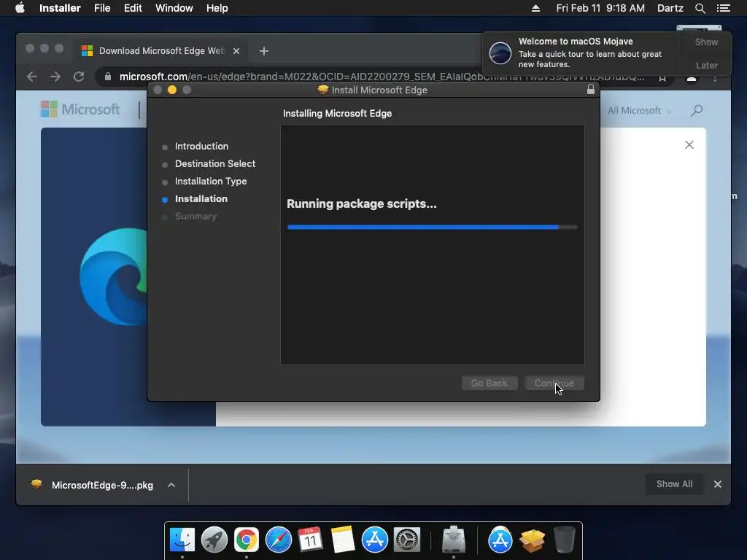Go back in Chrome browser
Image resolution: width=747 pixels, height=560 pixels.
coord(32,77)
